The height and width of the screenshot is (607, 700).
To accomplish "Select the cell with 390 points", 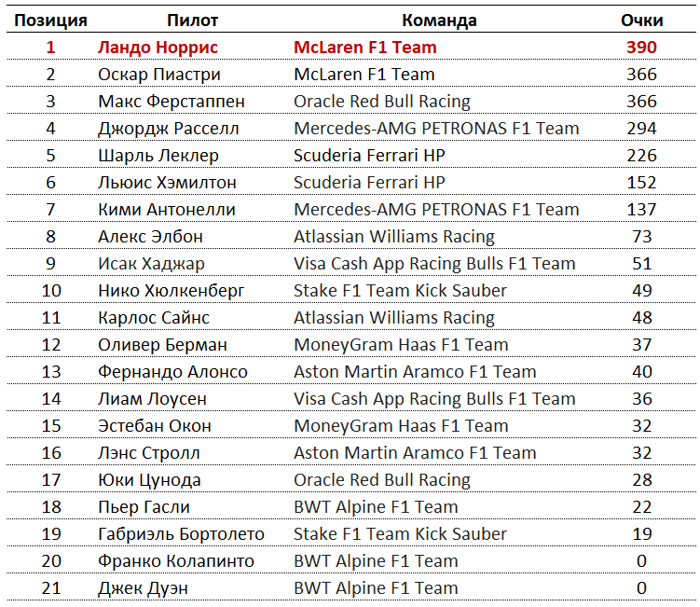I will tap(641, 48).
